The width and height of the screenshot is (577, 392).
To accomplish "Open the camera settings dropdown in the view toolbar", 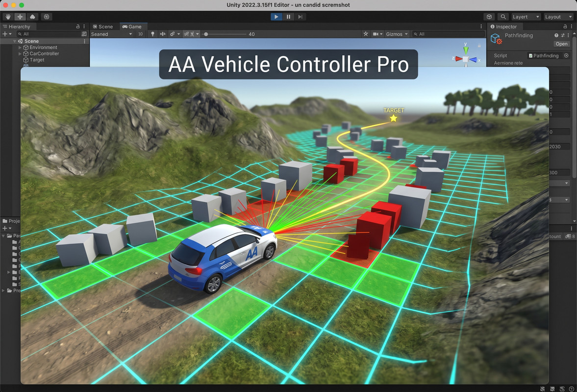I will [377, 34].
